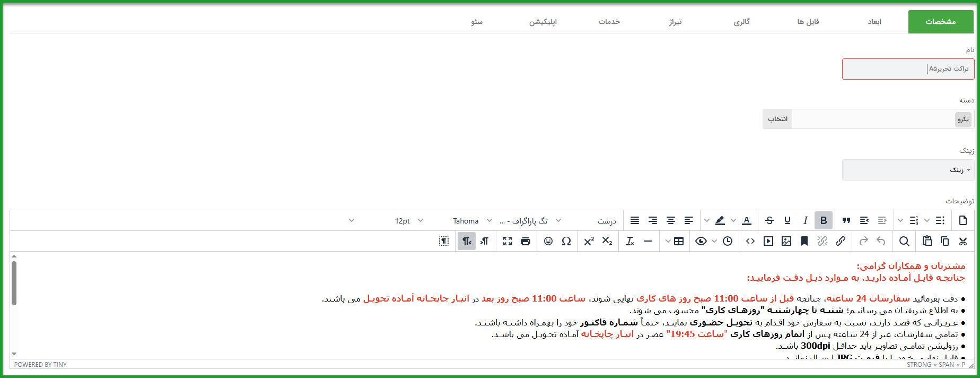
Task: Click the table icon
Action: [679, 241]
